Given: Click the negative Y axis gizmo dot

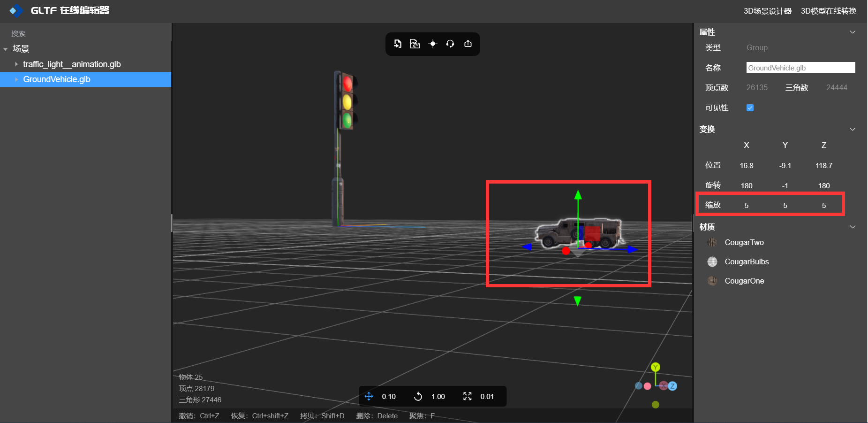Looking at the screenshot, I should tap(656, 405).
